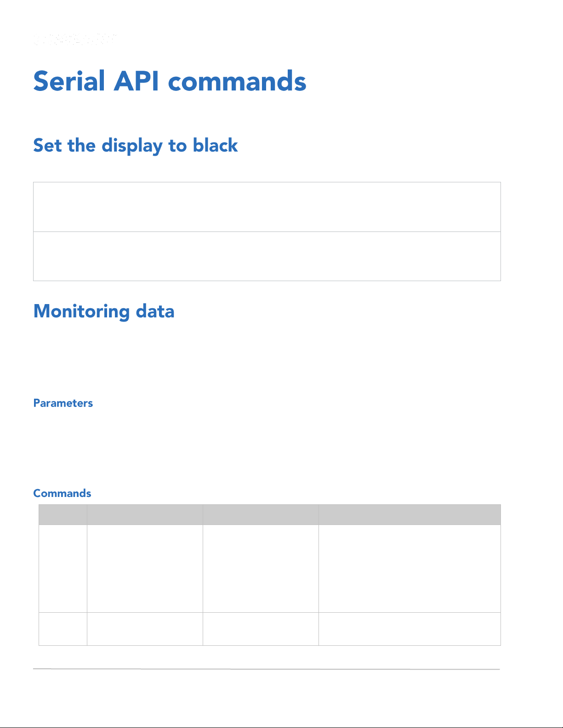Select the 'Parameters' subheading
This screenshot has height=728, width=563.
pyautogui.click(x=63, y=403)
